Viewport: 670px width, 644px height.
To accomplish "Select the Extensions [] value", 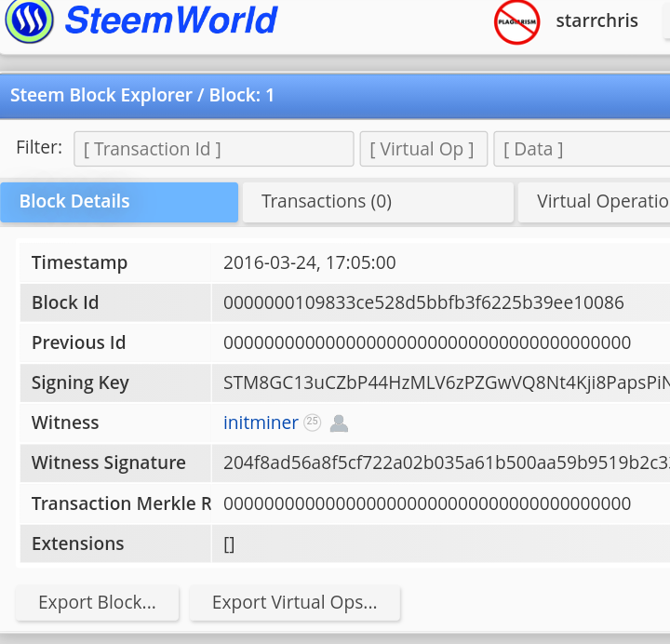I will (x=229, y=544).
